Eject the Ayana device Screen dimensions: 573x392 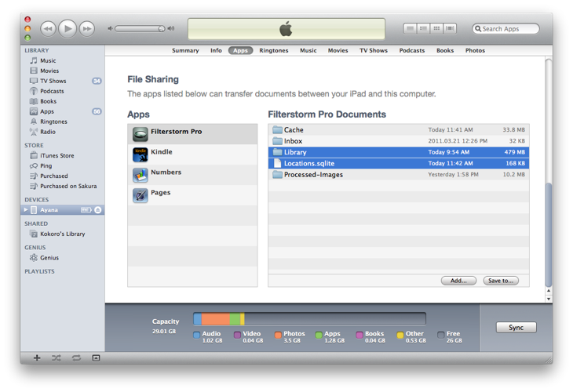(x=98, y=210)
